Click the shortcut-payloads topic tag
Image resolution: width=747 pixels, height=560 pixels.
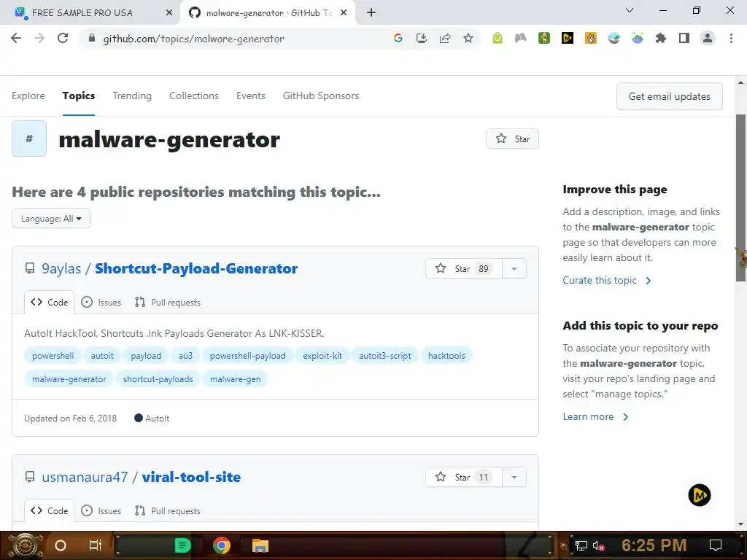coord(158,379)
